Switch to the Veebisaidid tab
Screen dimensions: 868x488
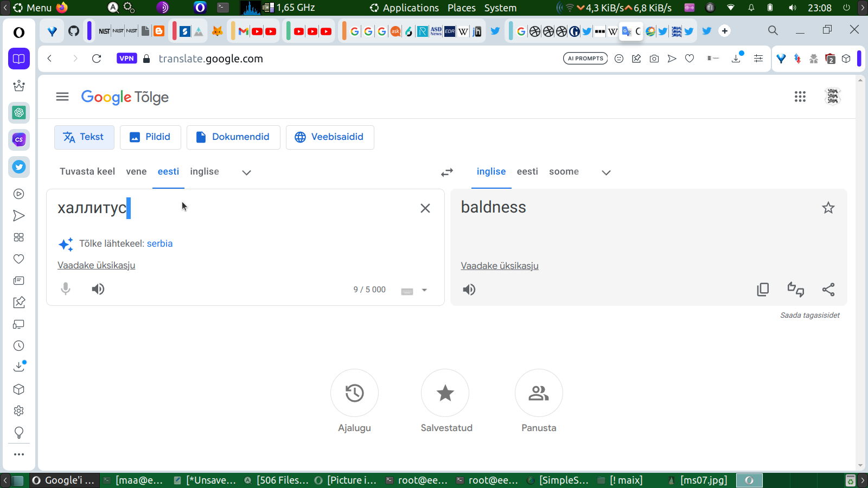click(330, 137)
